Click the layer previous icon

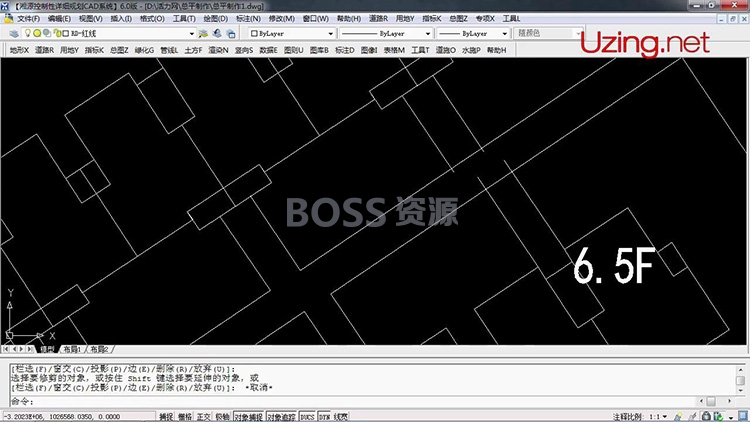(x=217, y=33)
